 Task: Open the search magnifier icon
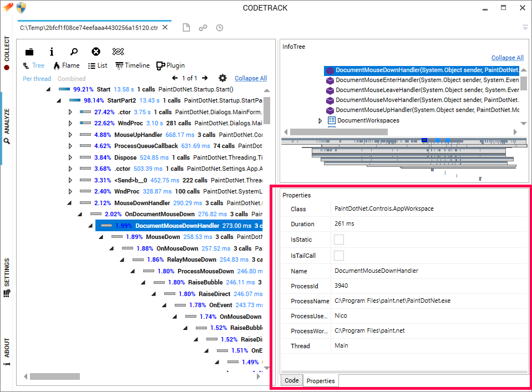(x=74, y=52)
